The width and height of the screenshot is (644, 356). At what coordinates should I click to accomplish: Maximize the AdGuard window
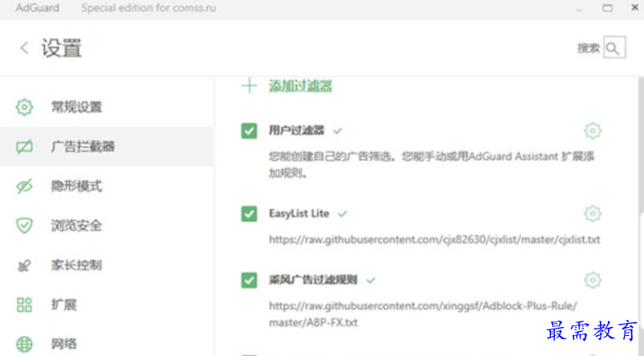click(607, 8)
